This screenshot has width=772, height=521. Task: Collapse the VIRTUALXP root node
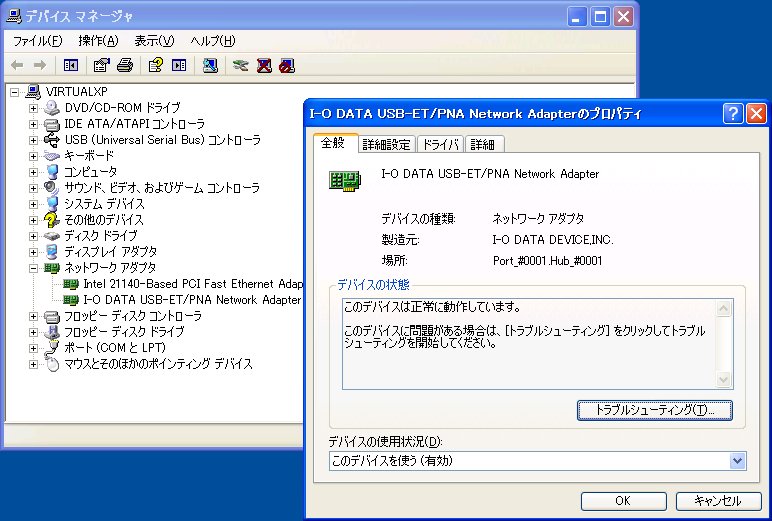point(14,92)
